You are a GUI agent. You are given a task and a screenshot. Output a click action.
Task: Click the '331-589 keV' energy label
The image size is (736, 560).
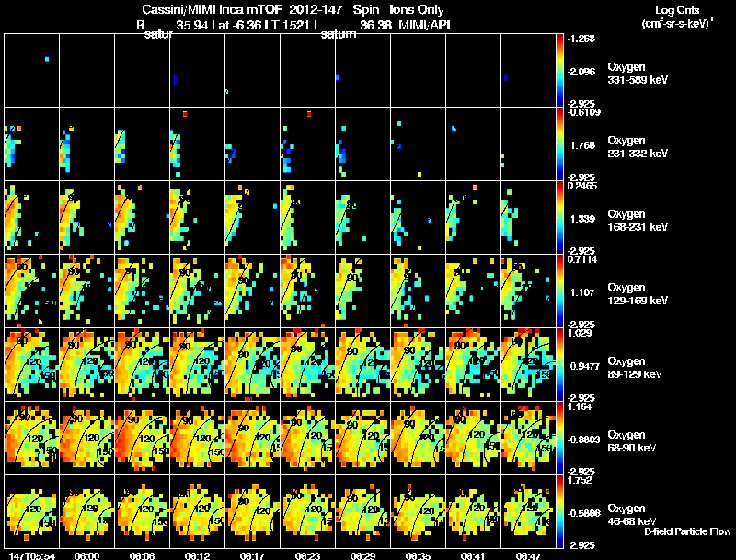pyautogui.click(x=638, y=80)
